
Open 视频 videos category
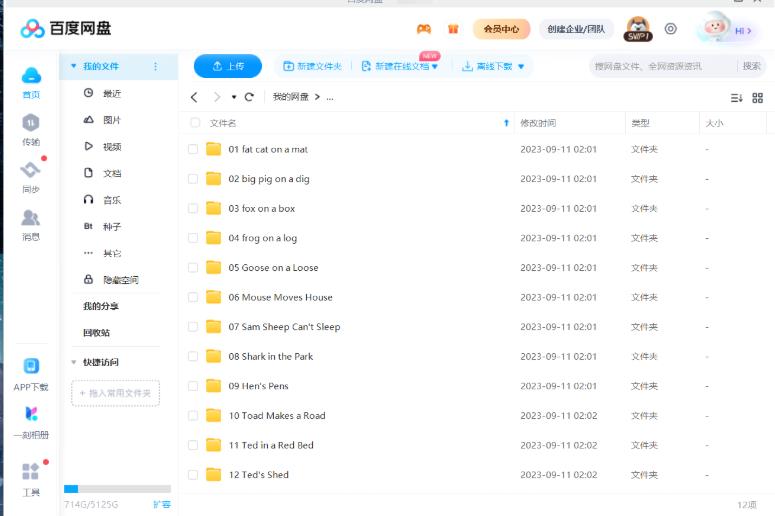(x=102, y=146)
